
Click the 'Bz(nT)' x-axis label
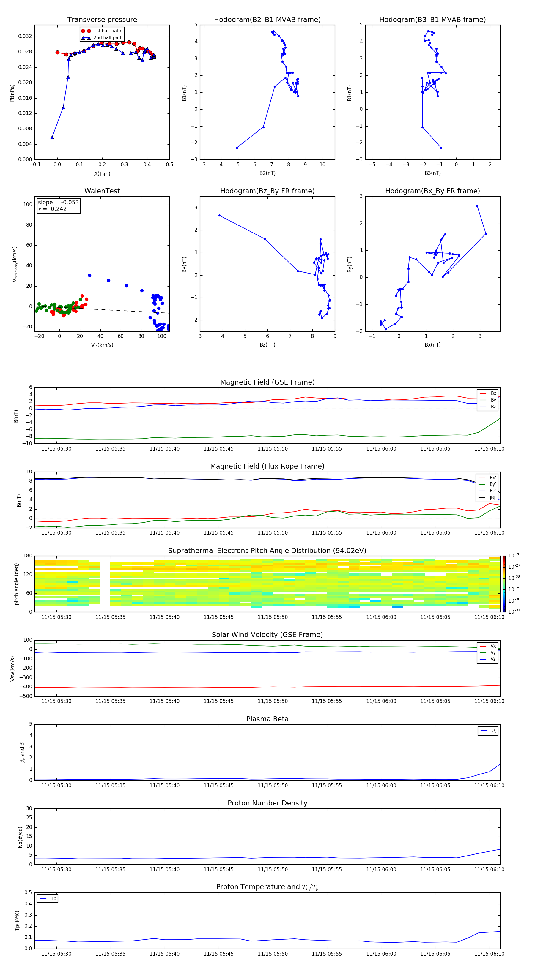[x=267, y=345]
